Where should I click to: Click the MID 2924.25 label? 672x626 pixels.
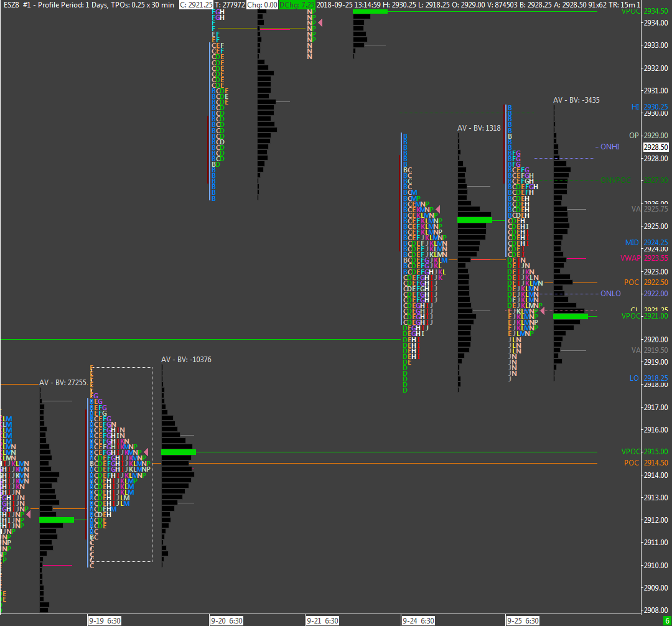coord(646,243)
